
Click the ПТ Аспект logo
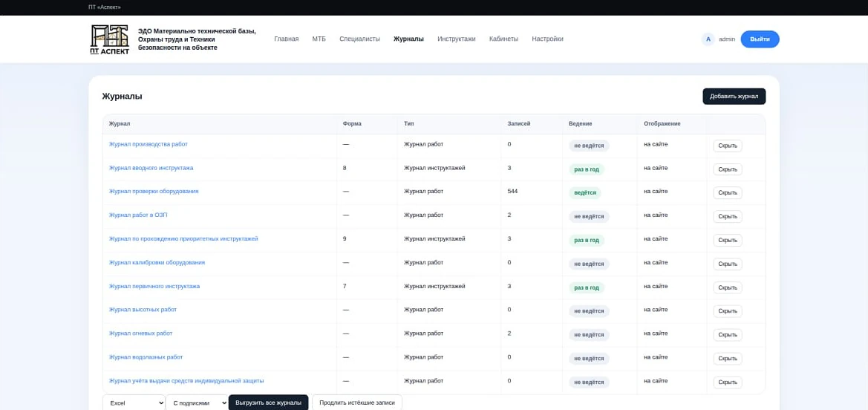[110, 39]
